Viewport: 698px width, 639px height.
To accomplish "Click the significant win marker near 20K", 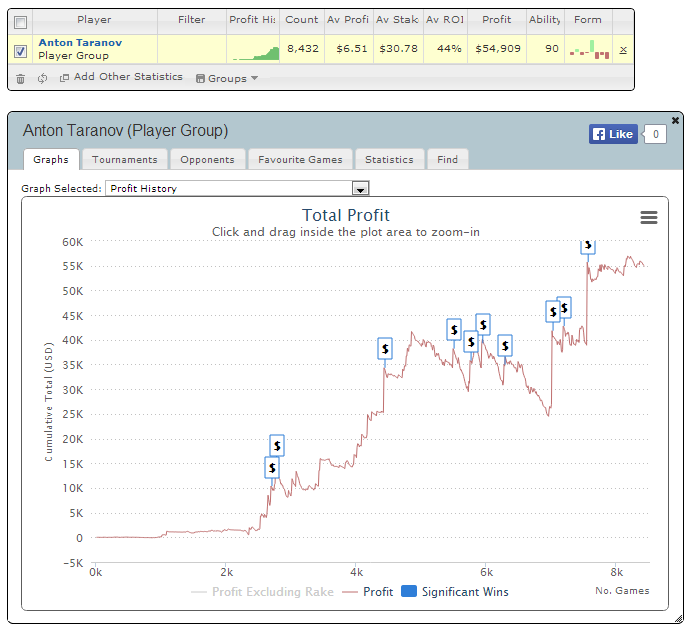I will coord(277,445).
